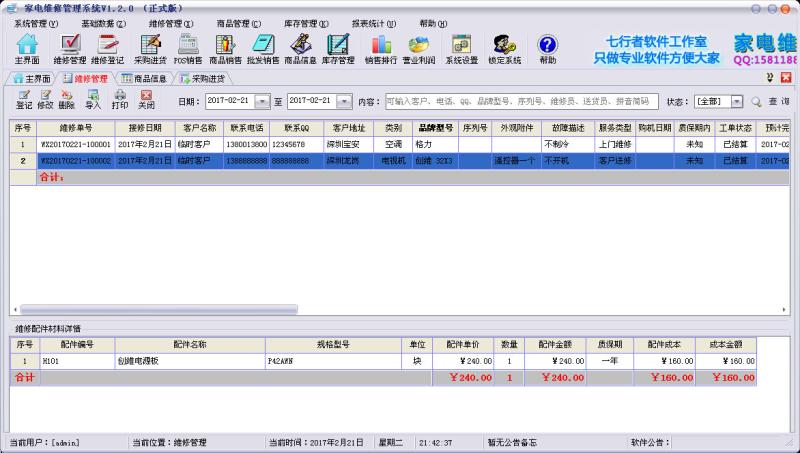Select order WX20170221-100001 row
Image resolution: width=800 pixels, height=453 pixels.
[x=399, y=144]
